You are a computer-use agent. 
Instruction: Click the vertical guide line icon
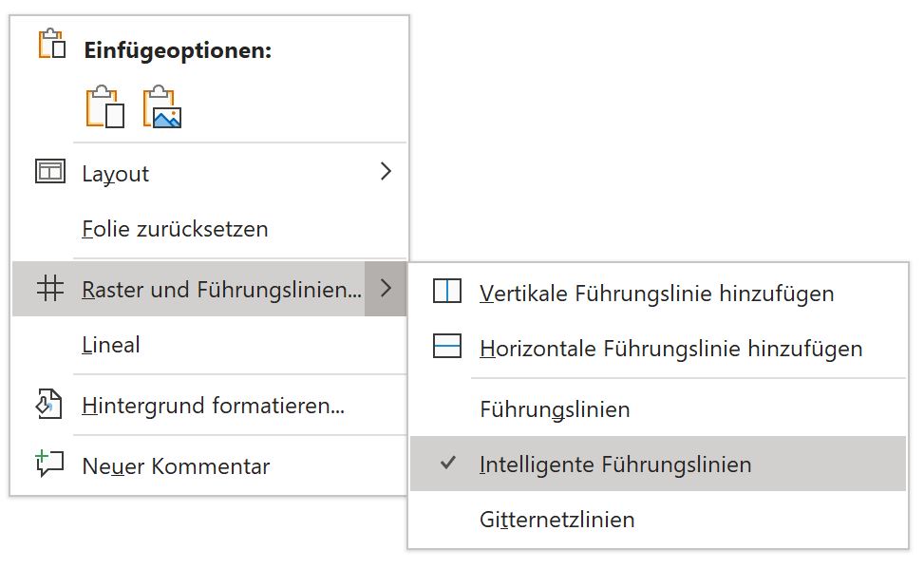coord(447,292)
